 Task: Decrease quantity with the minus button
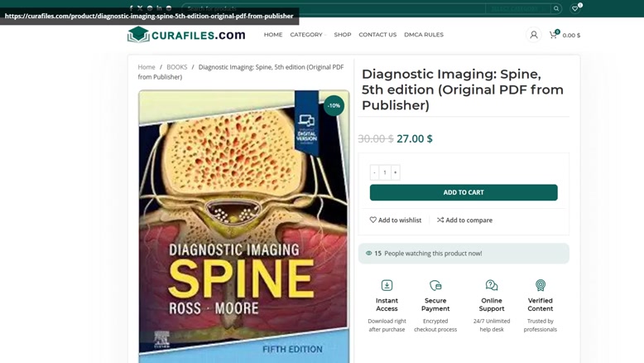(375, 172)
